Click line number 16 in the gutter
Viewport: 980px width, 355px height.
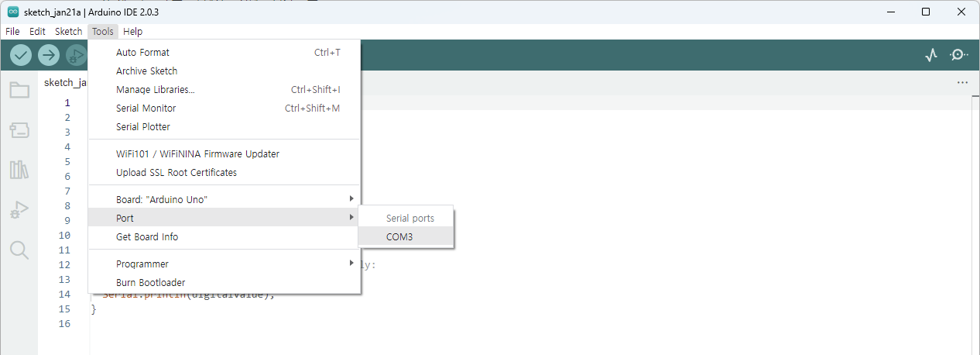(65, 324)
